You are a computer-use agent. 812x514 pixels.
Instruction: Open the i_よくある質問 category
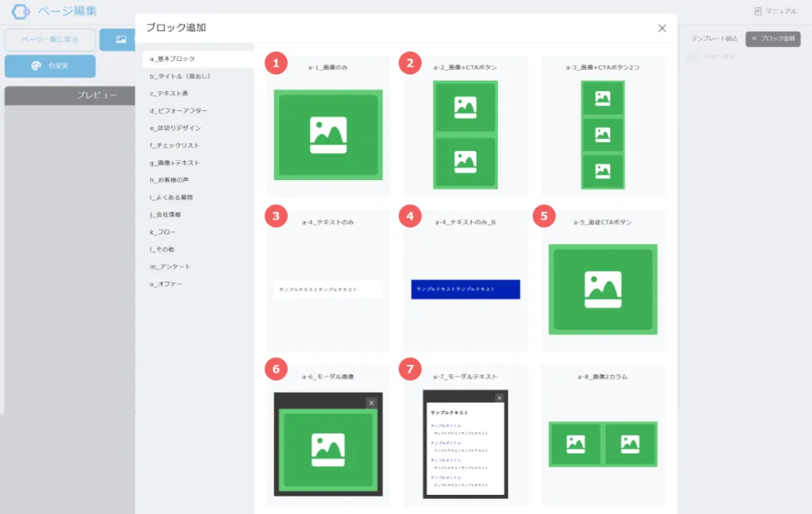point(171,198)
